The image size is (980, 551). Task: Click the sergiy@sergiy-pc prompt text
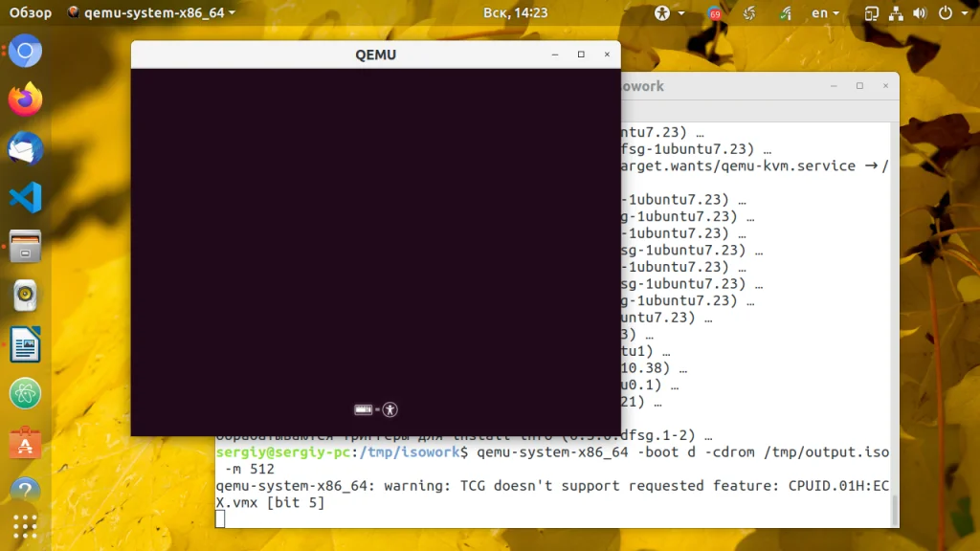click(x=283, y=452)
